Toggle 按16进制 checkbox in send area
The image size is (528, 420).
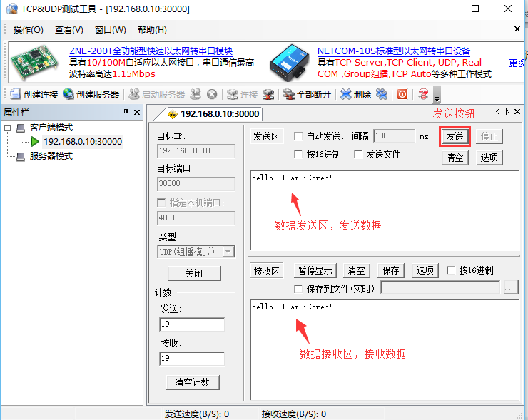point(299,154)
